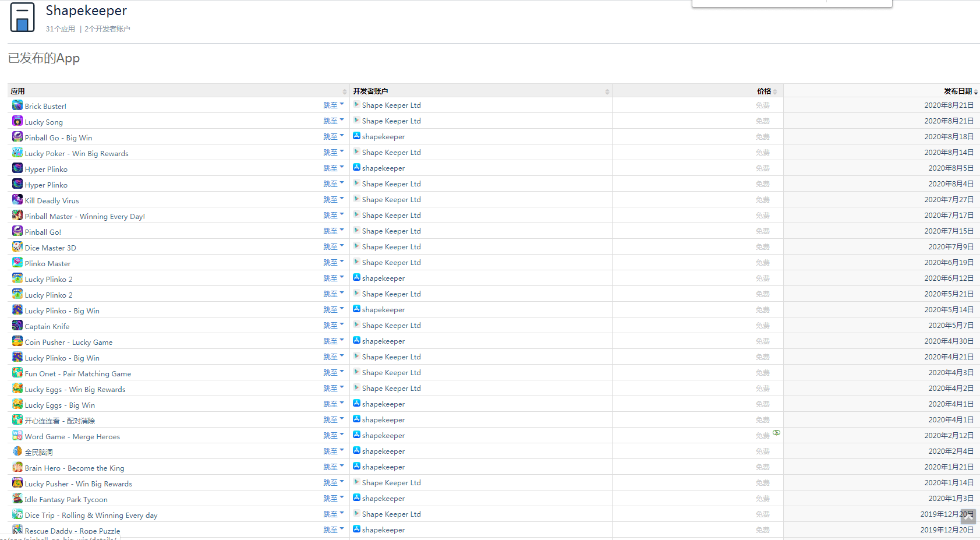Click the Dice Trip app icon
The width and height of the screenshot is (980, 540).
pos(17,514)
